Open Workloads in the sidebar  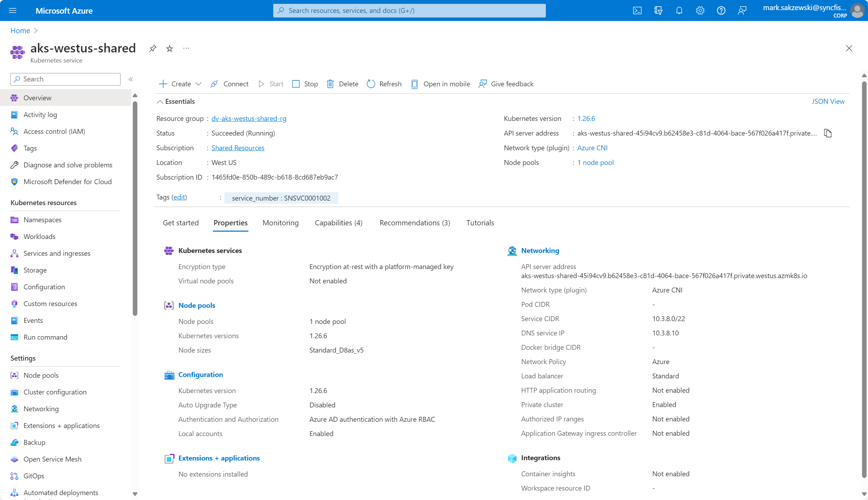click(66, 237)
